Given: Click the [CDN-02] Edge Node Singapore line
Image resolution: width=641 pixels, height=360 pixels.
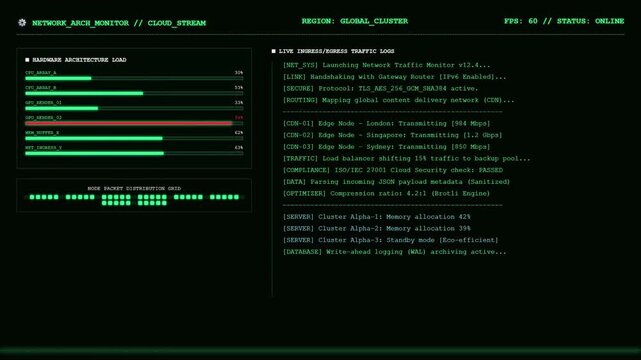Looking at the screenshot, I should click(x=392, y=135).
